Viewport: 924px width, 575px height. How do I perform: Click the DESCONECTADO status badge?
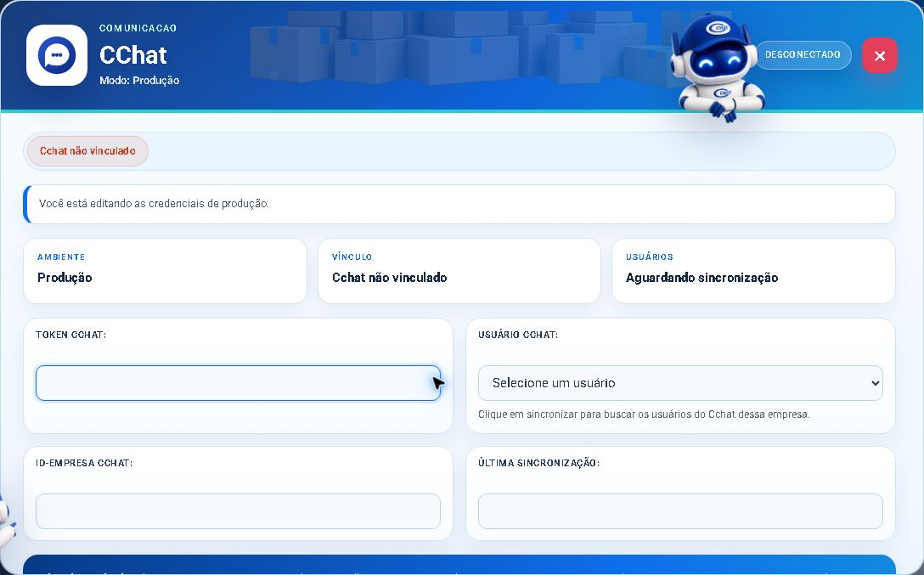tap(803, 55)
